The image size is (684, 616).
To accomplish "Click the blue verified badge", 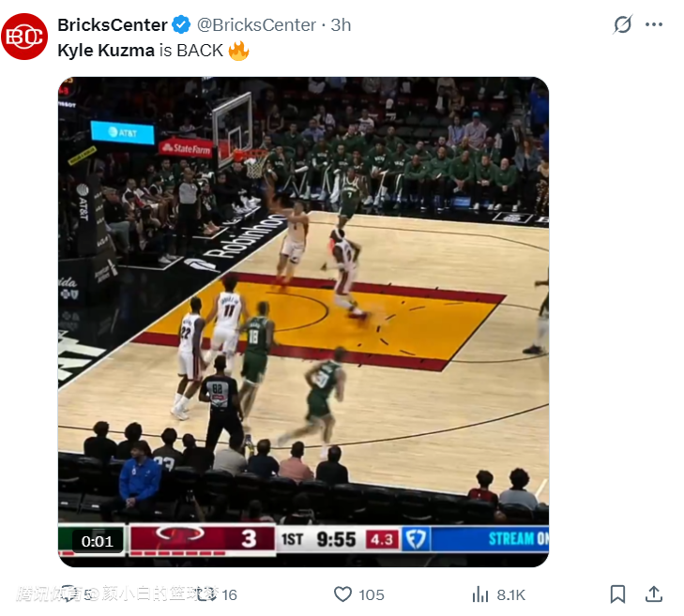I will point(182,25).
